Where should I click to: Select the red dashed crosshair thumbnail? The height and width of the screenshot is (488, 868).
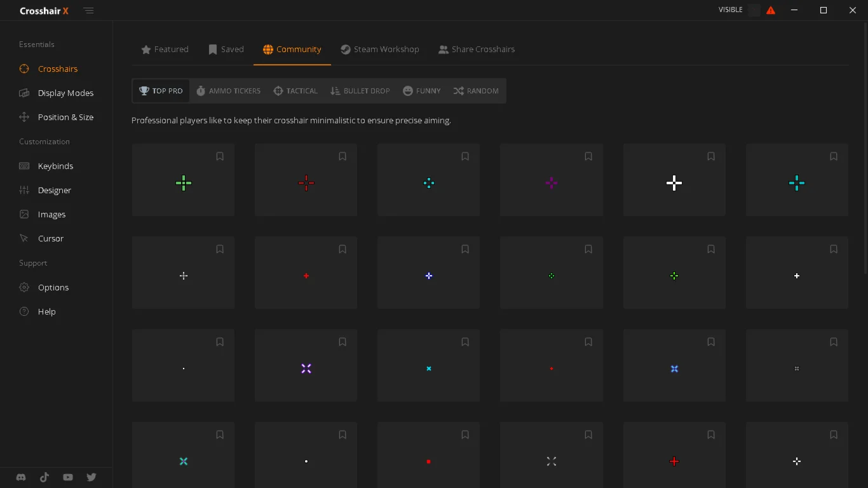coord(306,183)
